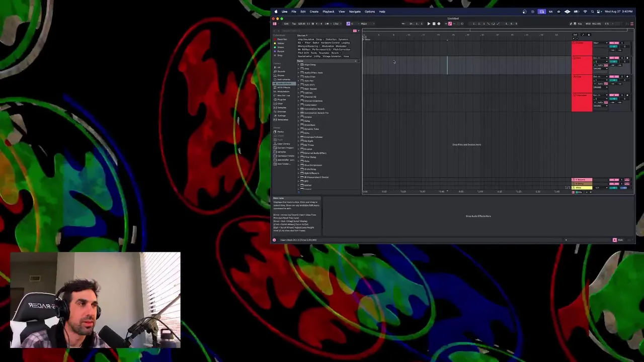Click the tempo field
Image resolution: width=644 pixels, height=362 pixels.
click(x=302, y=24)
